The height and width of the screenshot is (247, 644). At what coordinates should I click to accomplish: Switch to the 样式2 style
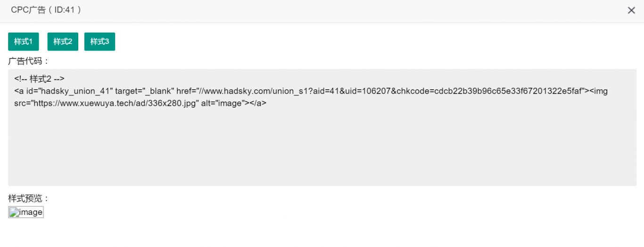pos(63,42)
